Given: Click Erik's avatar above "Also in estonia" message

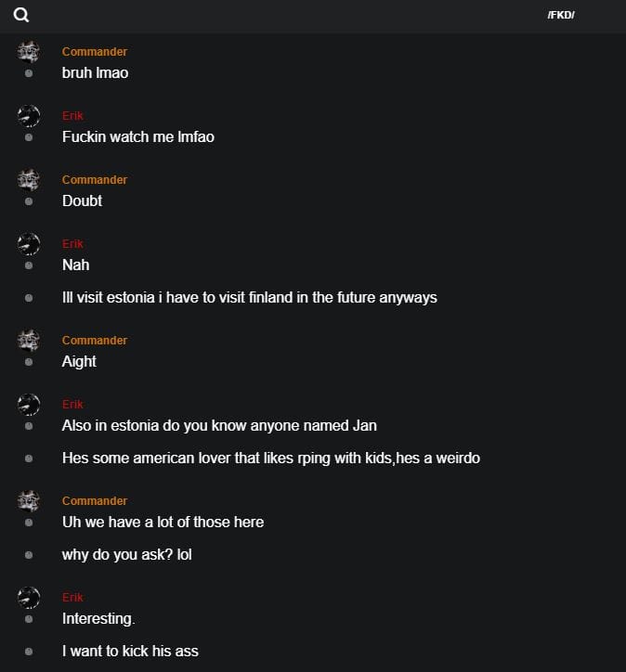Looking at the screenshot, I should coord(29,404).
